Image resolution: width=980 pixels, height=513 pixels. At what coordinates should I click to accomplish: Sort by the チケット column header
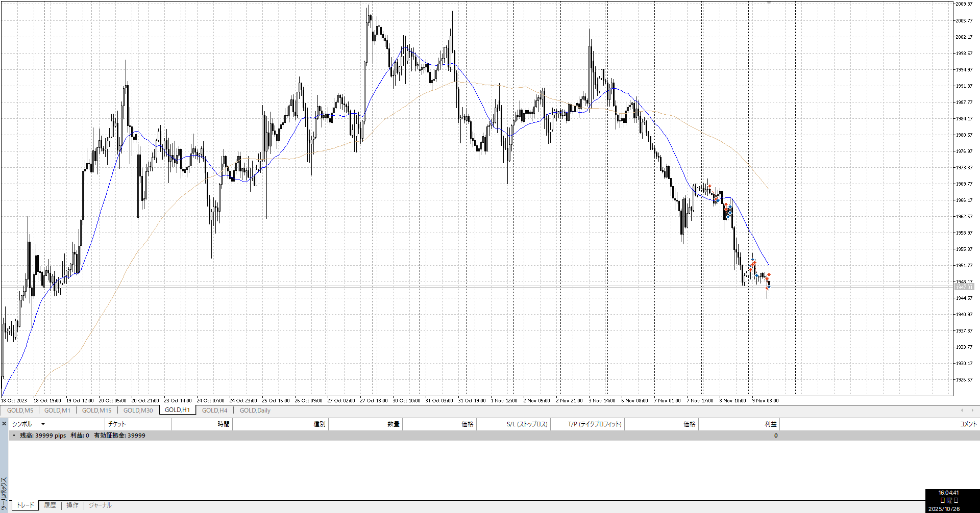pos(117,424)
